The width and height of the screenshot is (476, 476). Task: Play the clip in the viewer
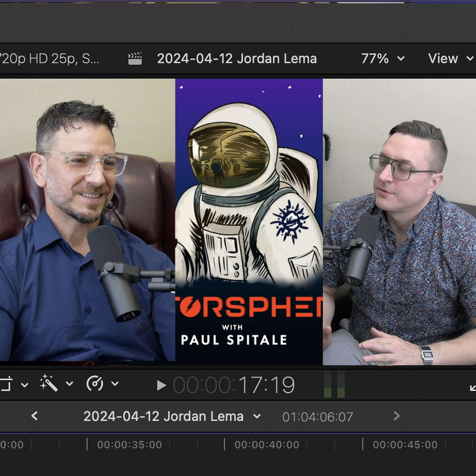(161, 385)
